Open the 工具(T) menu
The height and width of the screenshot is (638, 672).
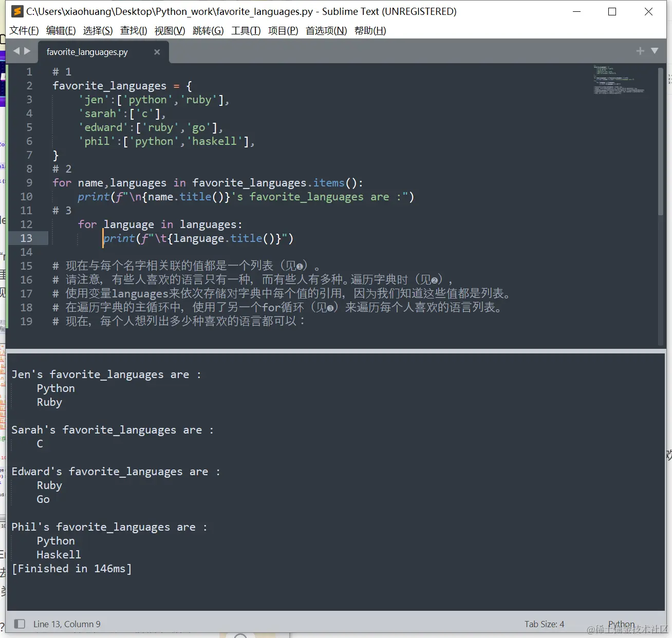coord(246,31)
